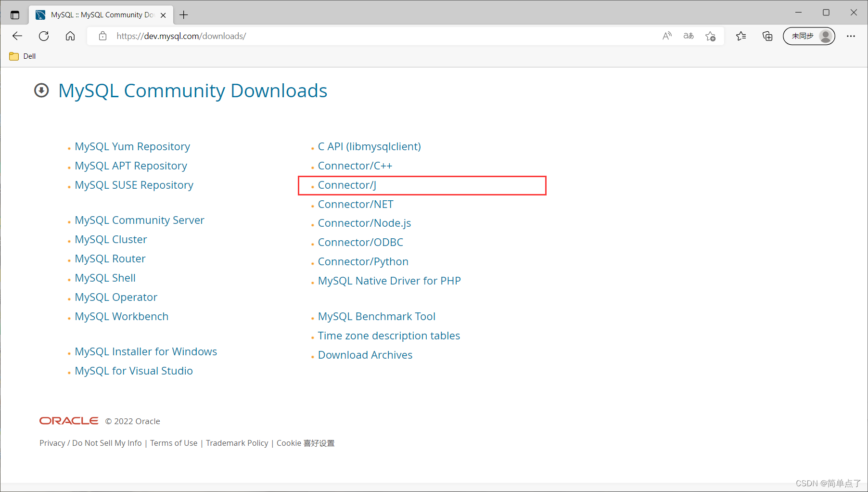Image resolution: width=868 pixels, height=492 pixels.
Task: Open MySQL for Visual Studio
Action: (x=134, y=371)
